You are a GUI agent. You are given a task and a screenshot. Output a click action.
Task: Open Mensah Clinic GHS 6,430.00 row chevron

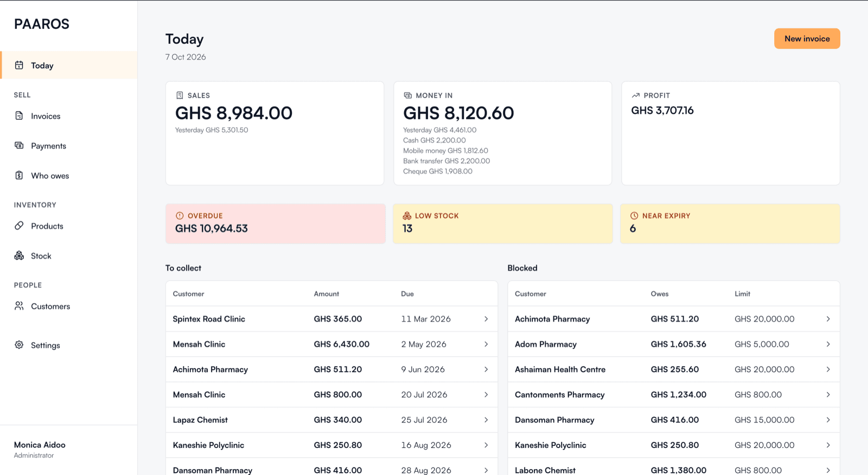coord(486,344)
